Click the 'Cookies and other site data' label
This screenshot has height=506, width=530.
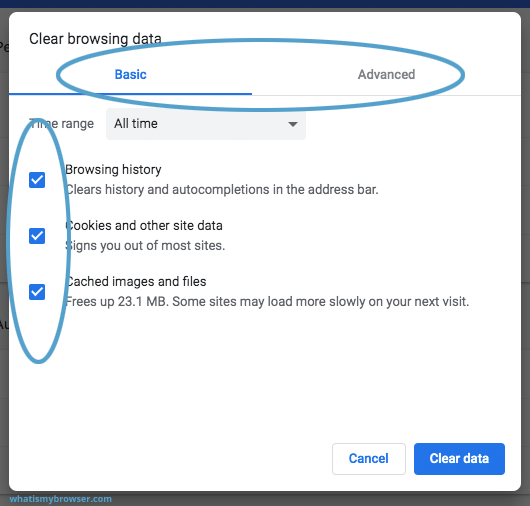coord(144,225)
